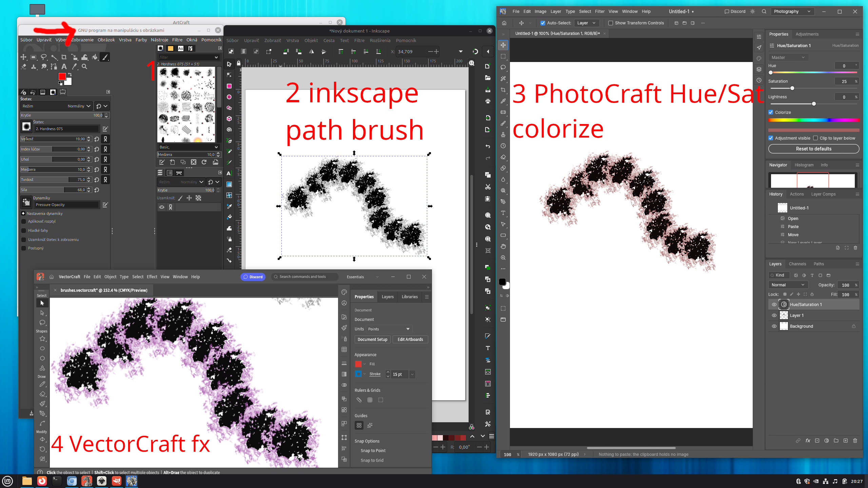The width and height of the screenshot is (868, 488).
Task: Select the Lasso tool in PhotoCraft toolbar
Action: [503, 67]
